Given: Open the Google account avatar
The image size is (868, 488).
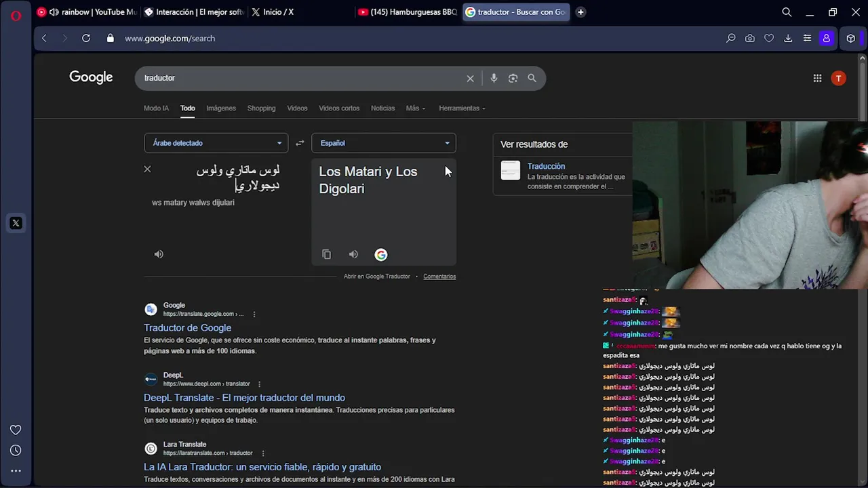Looking at the screenshot, I should (839, 79).
